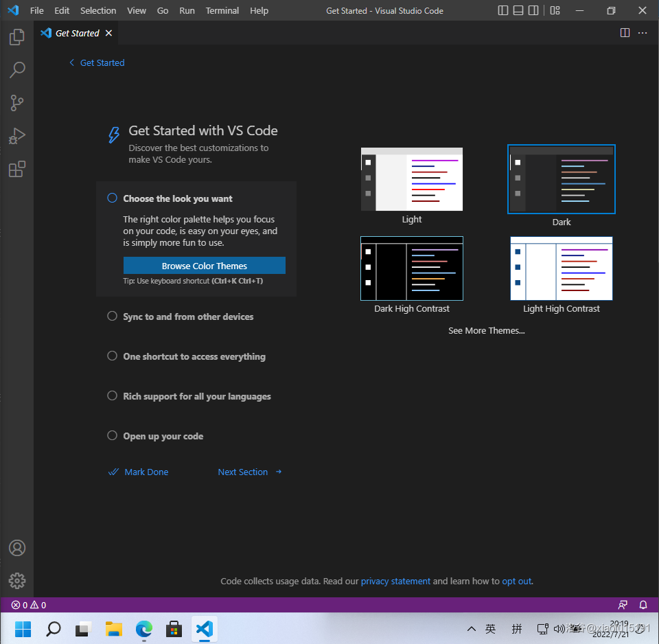This screenshot has width=659, height=644.
Task: Open Task View on the taskbar
Action: pos(84,629)
